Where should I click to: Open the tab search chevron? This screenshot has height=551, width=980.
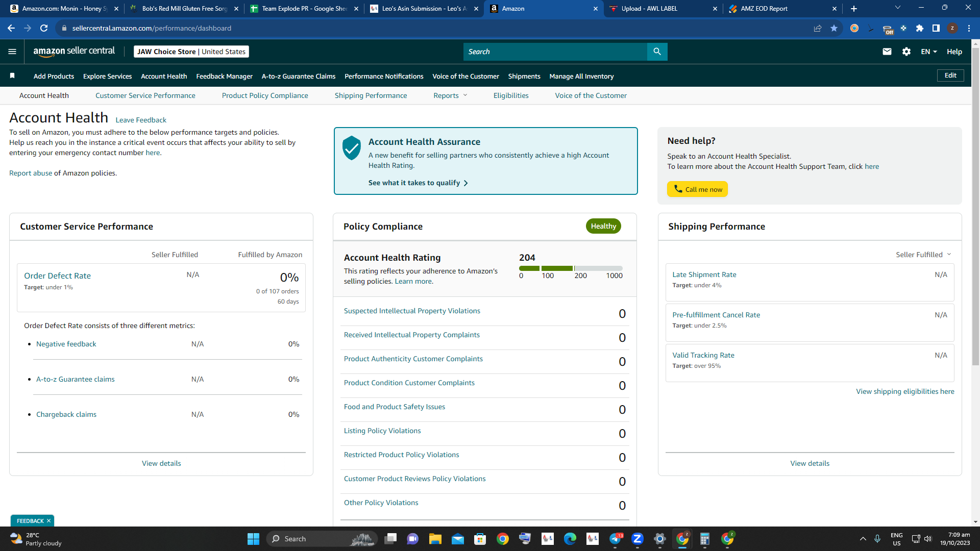point(898,8)
